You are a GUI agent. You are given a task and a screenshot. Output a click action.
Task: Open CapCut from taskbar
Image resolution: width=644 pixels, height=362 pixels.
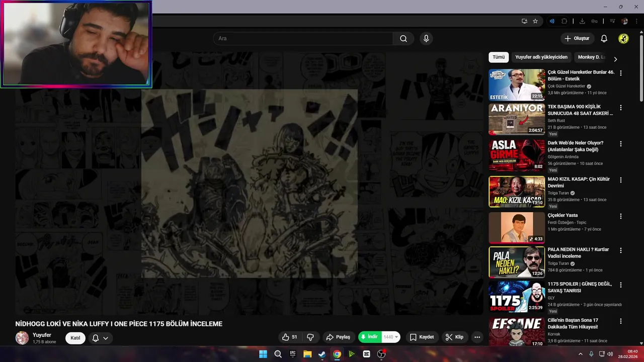tap(366, 354)
